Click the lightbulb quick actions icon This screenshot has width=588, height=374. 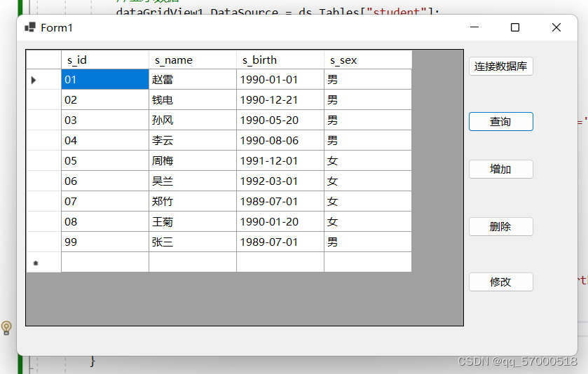(6, 328)
